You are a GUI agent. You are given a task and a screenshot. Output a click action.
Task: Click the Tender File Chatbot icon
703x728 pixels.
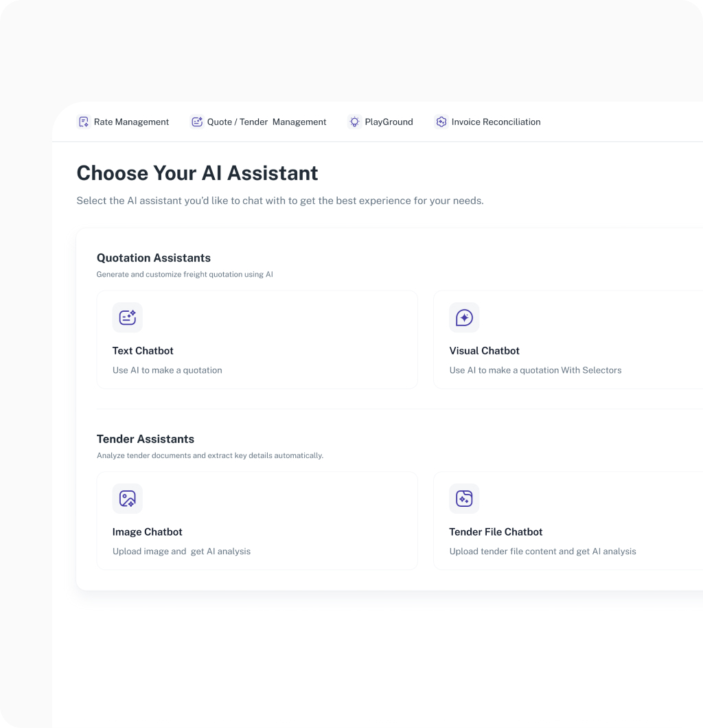464,499
